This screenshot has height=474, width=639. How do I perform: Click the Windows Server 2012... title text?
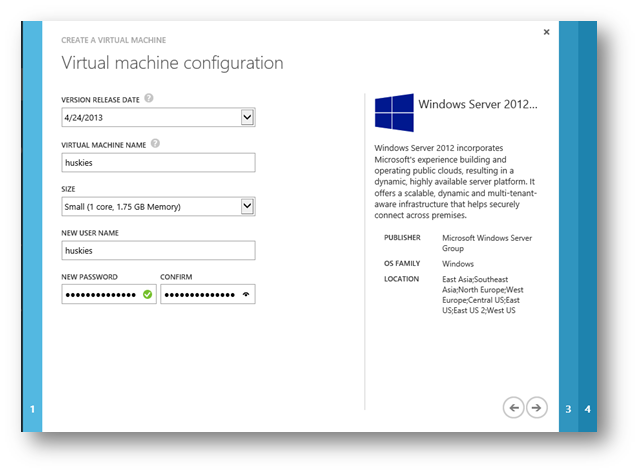point(478,104)
